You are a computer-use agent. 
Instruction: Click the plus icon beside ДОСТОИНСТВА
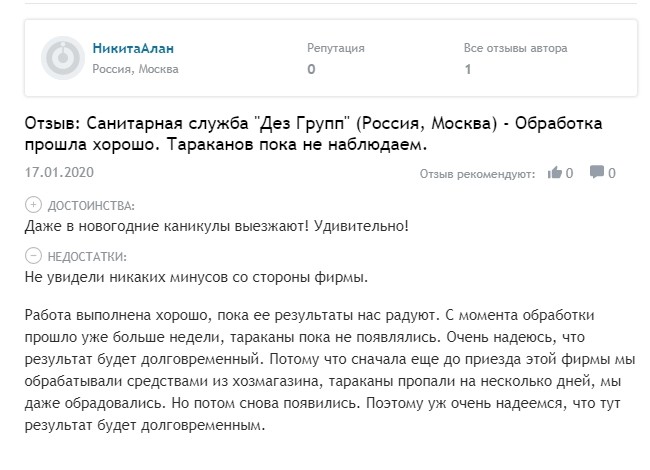31,205
